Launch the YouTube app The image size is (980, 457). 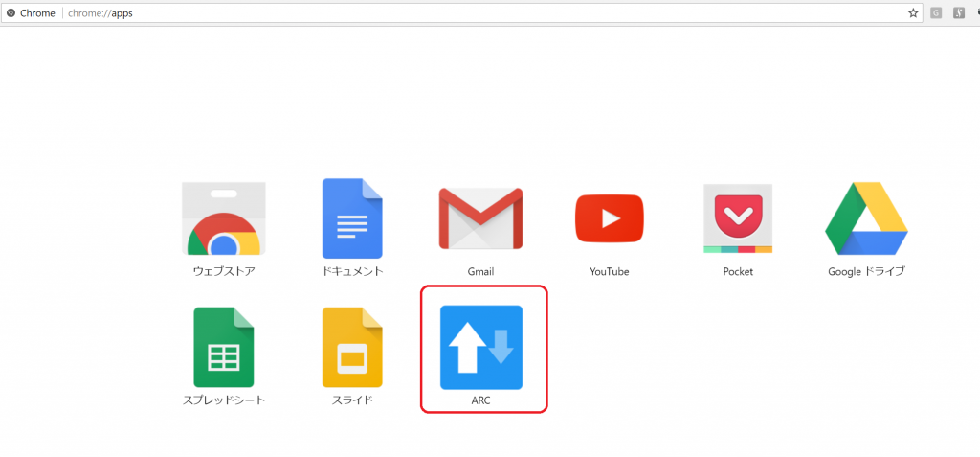point(609,218)
